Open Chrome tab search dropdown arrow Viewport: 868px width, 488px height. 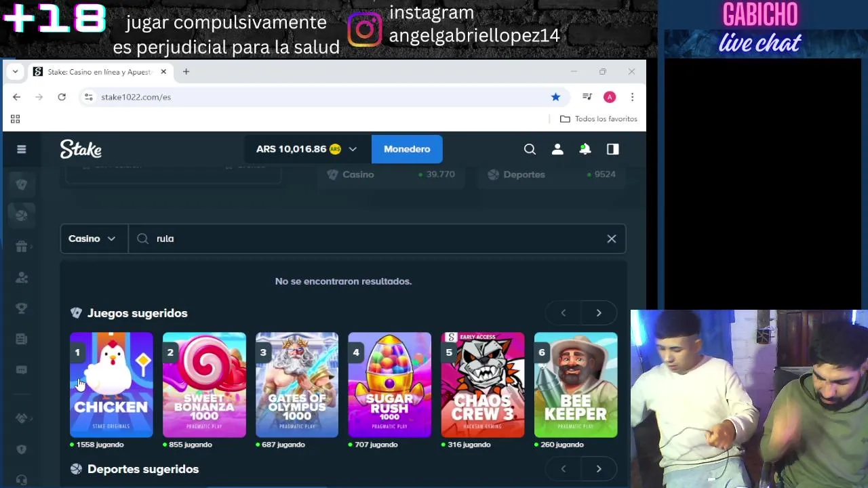[15, 71]
